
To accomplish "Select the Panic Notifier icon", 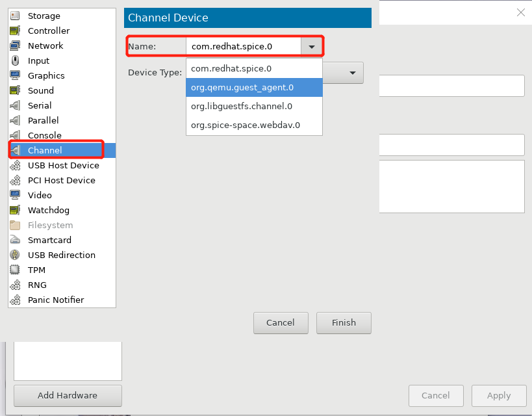I will click(15, 300).
